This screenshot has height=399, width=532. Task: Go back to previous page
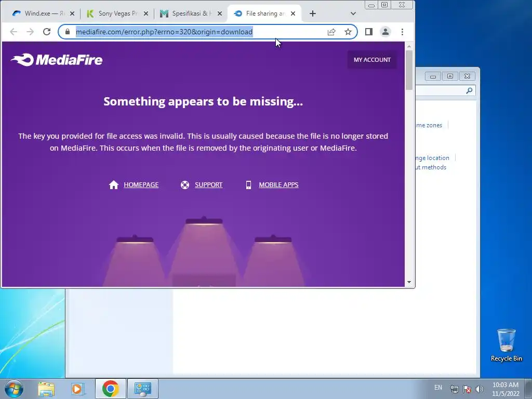pos(14,32)
